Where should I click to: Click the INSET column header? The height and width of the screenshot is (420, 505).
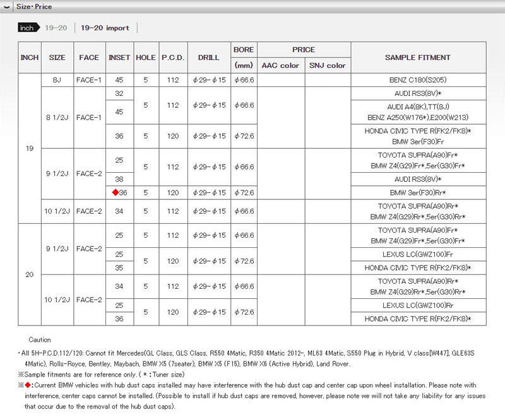pyautogui.click(x=119, y=57)
